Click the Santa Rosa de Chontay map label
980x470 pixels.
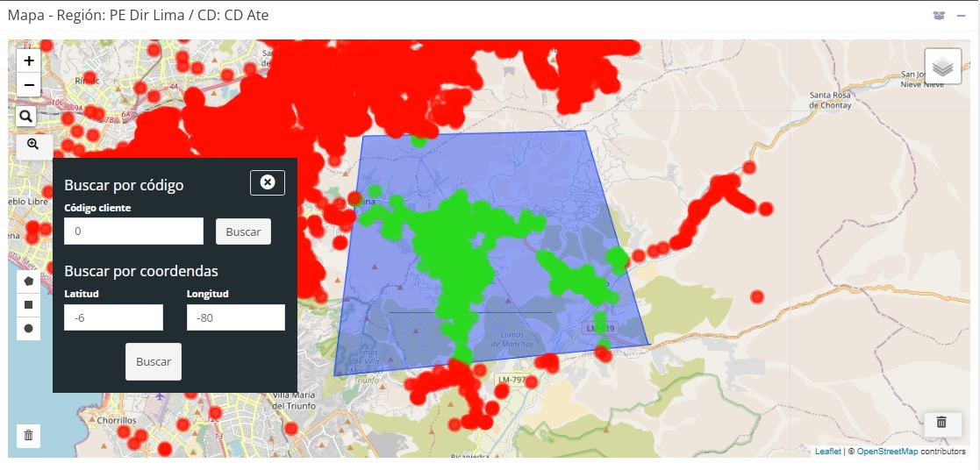click(x=830, y=100)
